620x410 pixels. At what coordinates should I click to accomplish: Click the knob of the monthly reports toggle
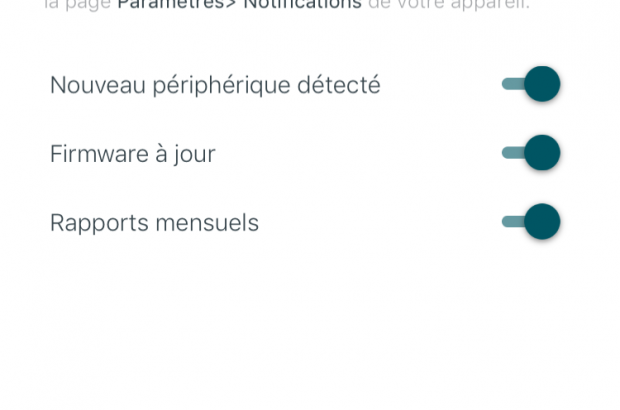(542, 222)
